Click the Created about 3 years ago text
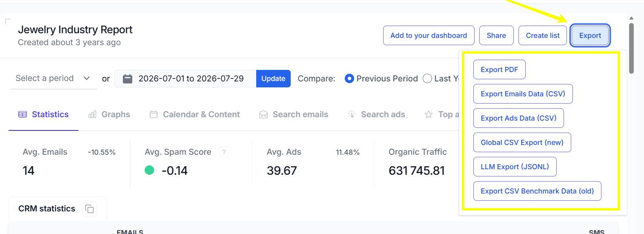This screenshot has width=644, height=234. click(x=69, y=43)
